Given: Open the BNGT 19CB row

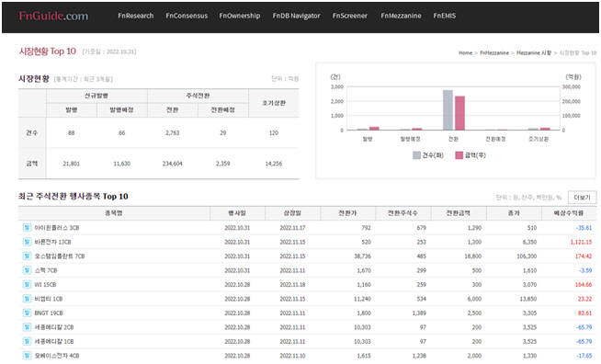Looking at the screenshot, I should point(307,313).
